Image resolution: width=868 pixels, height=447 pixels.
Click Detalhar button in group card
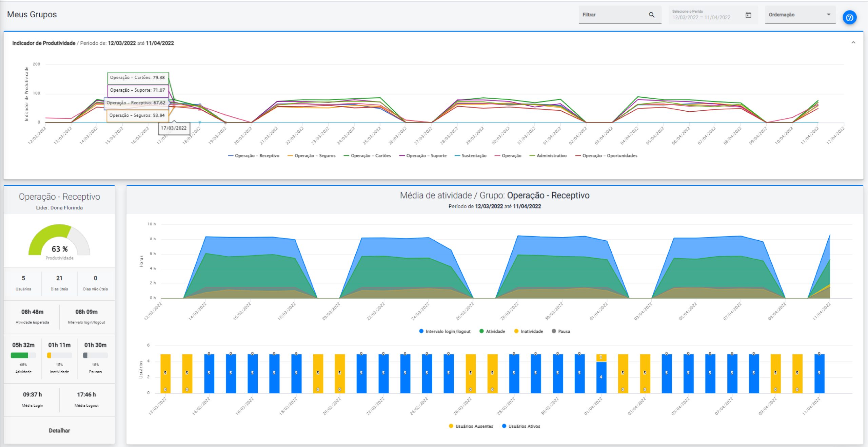pyautogui.click(x=59, y=430)
